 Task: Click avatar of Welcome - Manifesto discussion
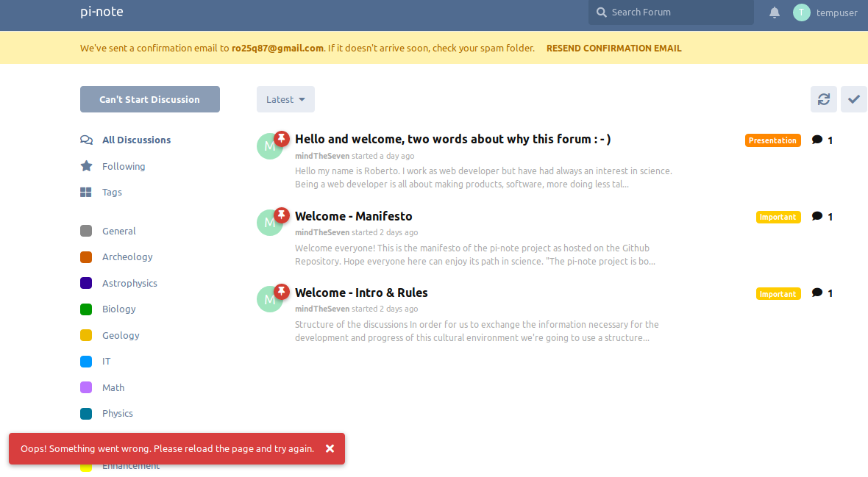(x=269, y=223)
